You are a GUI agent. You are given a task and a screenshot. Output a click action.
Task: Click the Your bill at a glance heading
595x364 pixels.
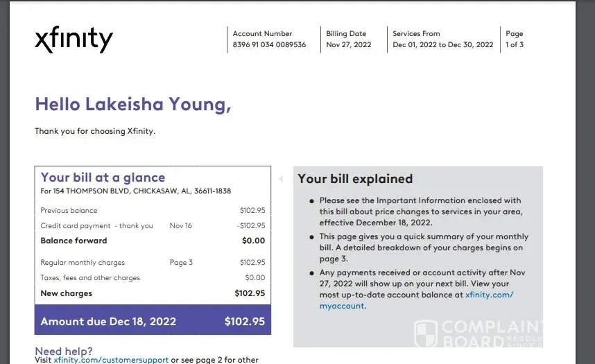(103, 177)
